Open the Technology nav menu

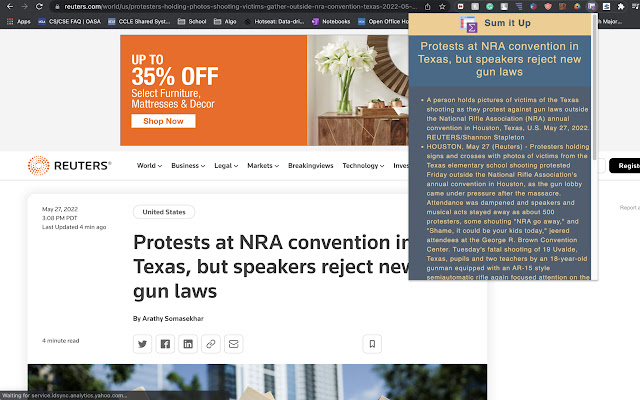coord(363,166)
